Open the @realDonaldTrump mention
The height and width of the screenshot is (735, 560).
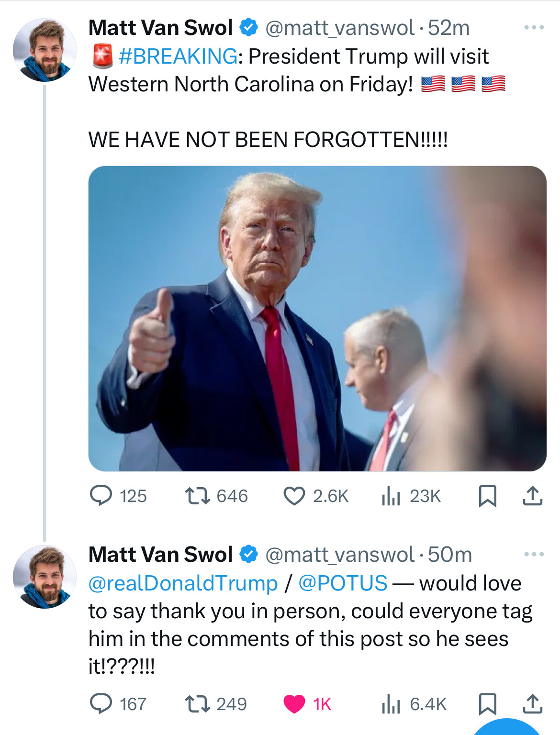[x=183, y=583]
